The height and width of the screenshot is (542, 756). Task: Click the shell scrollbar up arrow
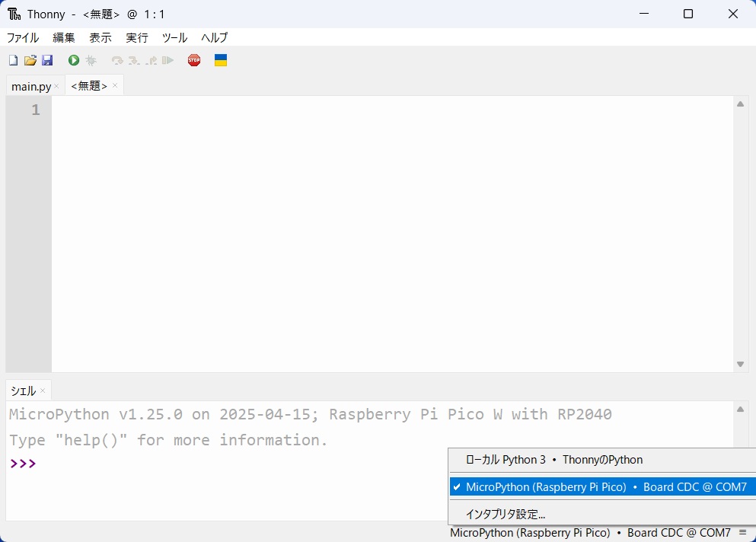741,410
